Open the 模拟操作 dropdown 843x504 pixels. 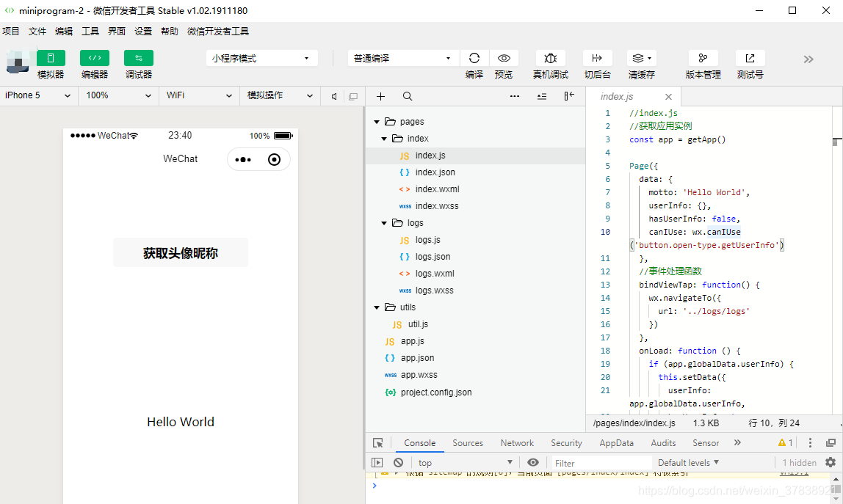(280, 95)
